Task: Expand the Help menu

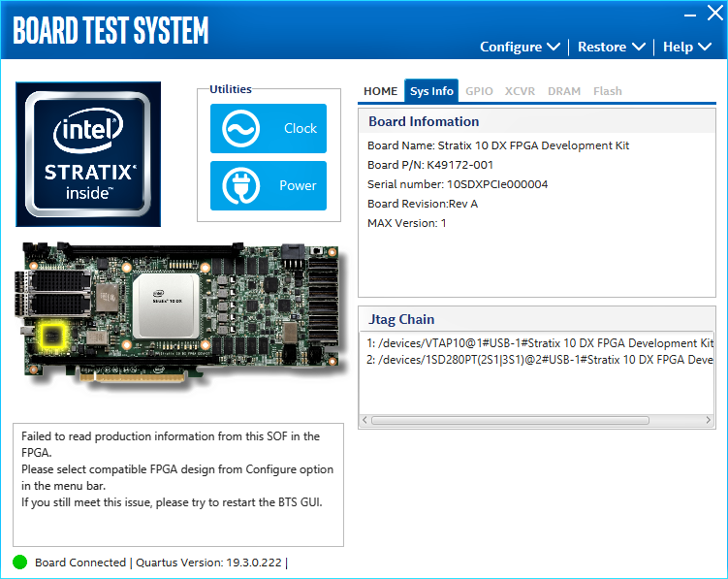Action: pos(687,47)
